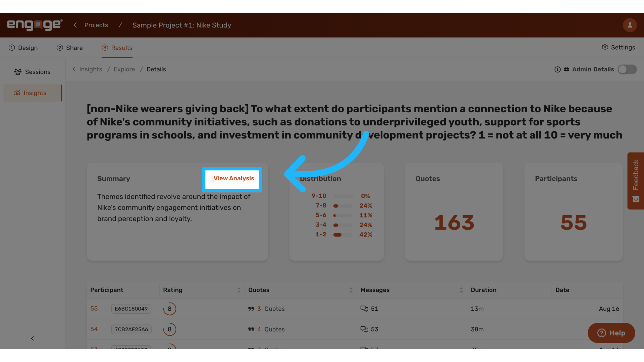This screenshot has height=362, width=644.
Task: Click the 38m duration cell
Action: pos(477,329)
